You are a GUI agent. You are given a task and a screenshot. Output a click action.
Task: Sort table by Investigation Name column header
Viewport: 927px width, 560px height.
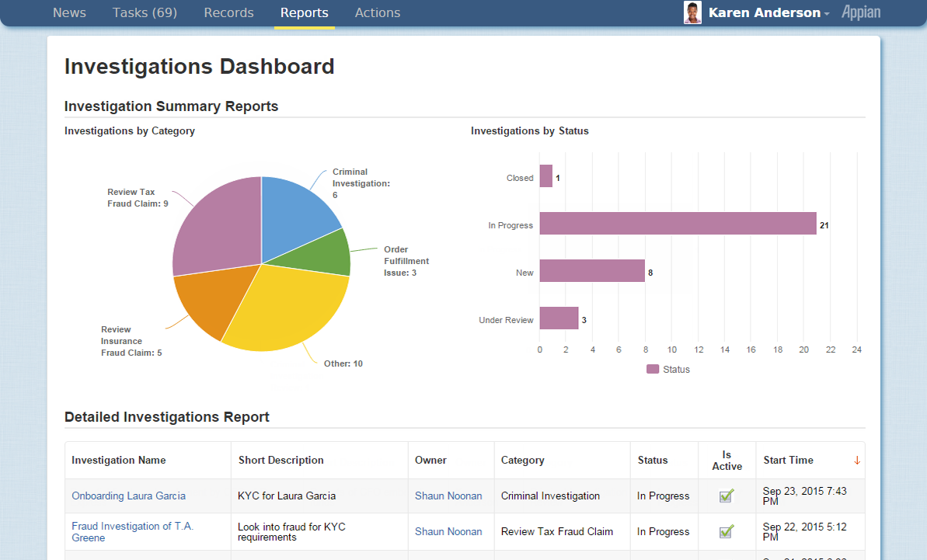119,461
